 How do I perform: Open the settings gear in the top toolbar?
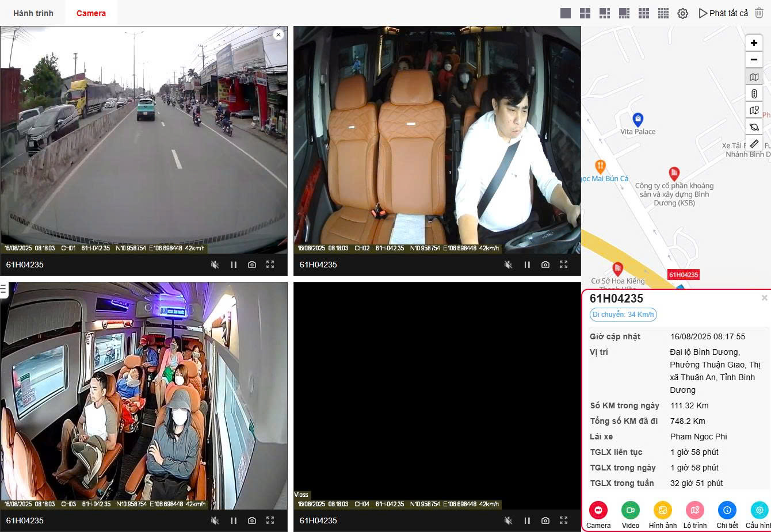coord(682,13)
